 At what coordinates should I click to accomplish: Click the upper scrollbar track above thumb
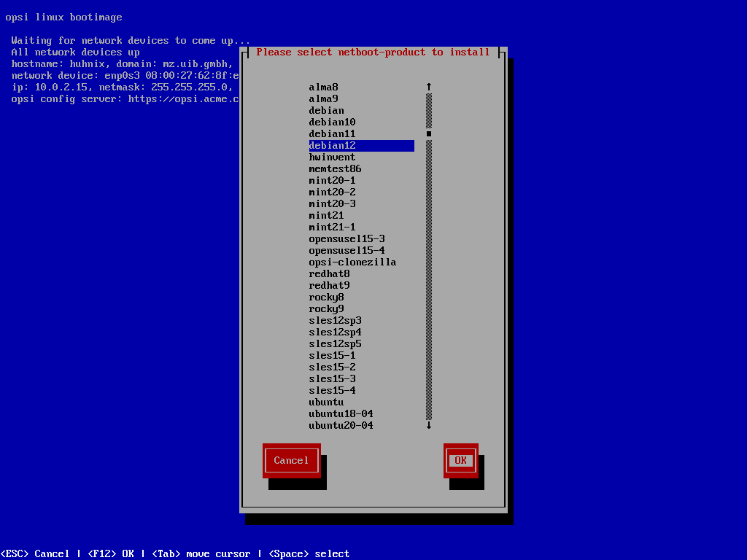[x=429, y=111]
